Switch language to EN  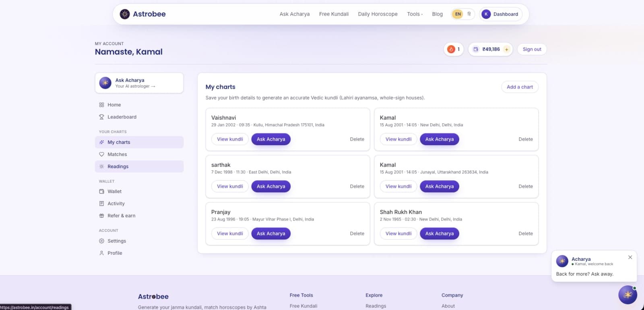click(458, 14)
